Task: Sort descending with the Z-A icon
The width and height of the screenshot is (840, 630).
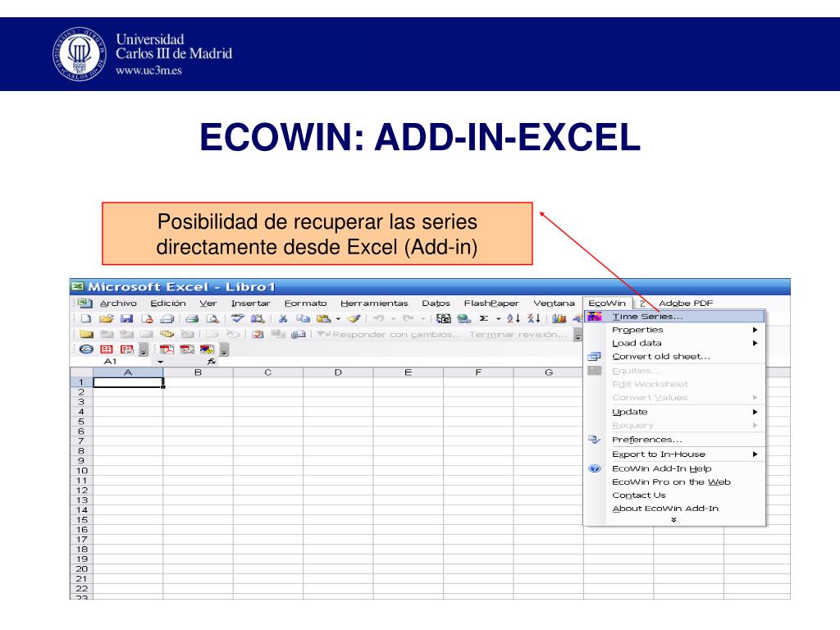Action: coord(533,319)
